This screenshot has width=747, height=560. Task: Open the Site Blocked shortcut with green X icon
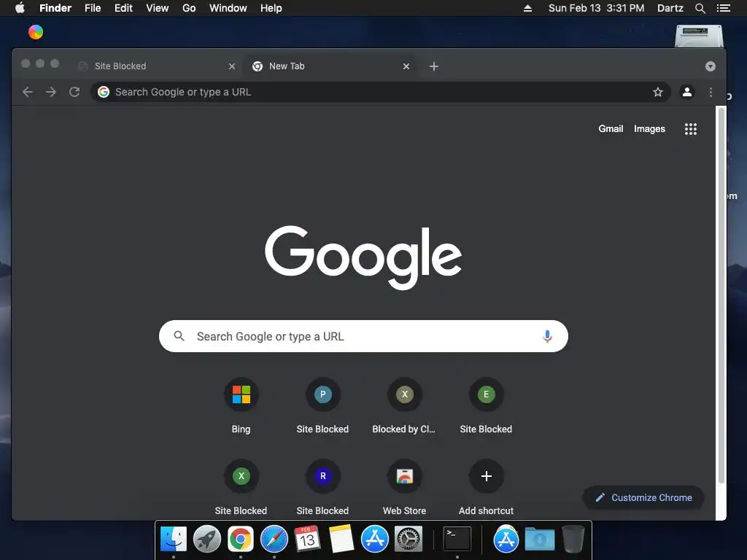[x=241, y=488]
